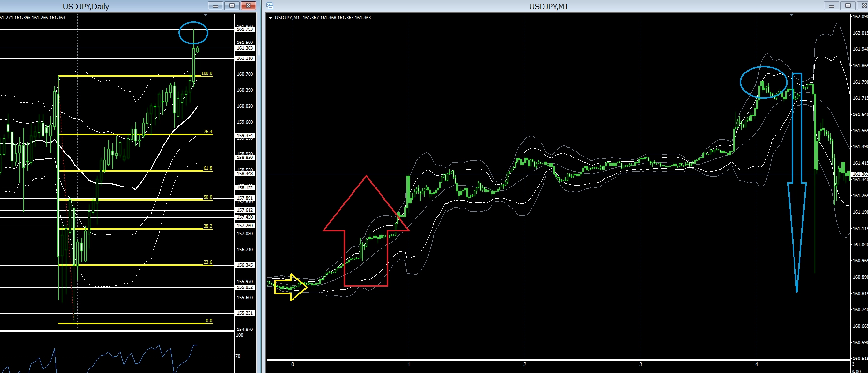Select the Fibonacci 100.0 level label
Image resolution: width=868 pixels, height=373 pixels.
pos(206,73)
